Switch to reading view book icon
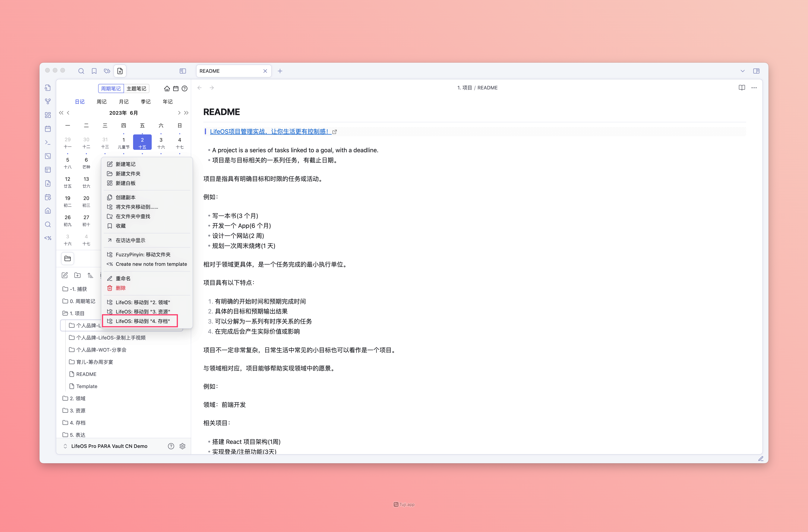 click(742, 88)
